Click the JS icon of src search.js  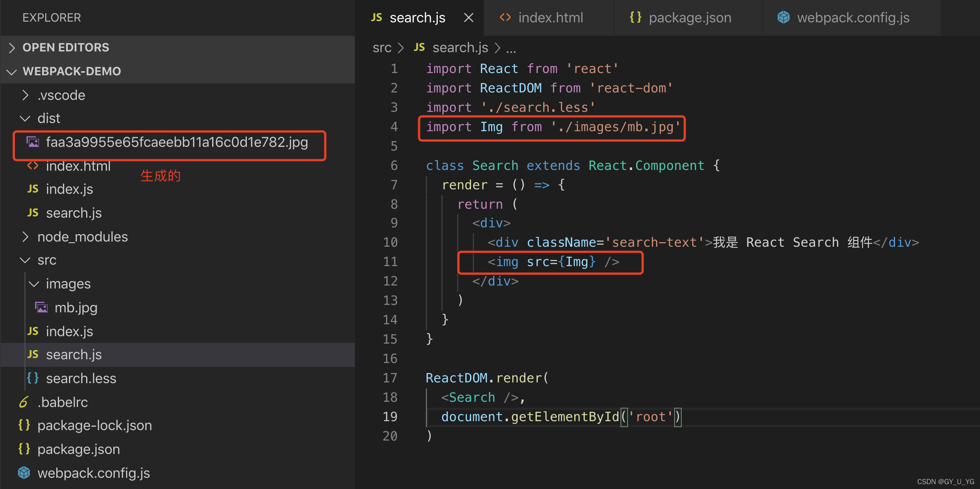[33, 354]
